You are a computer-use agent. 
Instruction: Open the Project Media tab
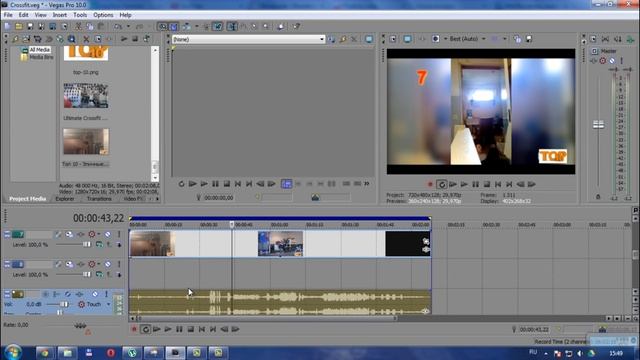point(27,199)
